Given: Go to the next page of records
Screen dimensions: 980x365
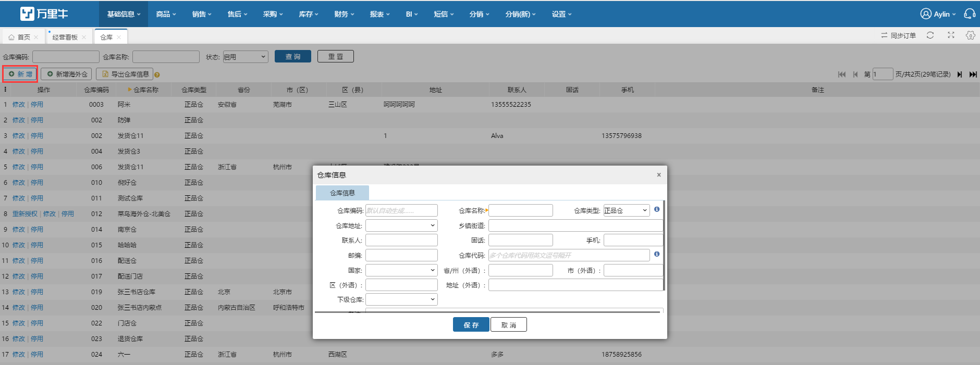Looking at the screenshot, I should click(x=960, y=74).
